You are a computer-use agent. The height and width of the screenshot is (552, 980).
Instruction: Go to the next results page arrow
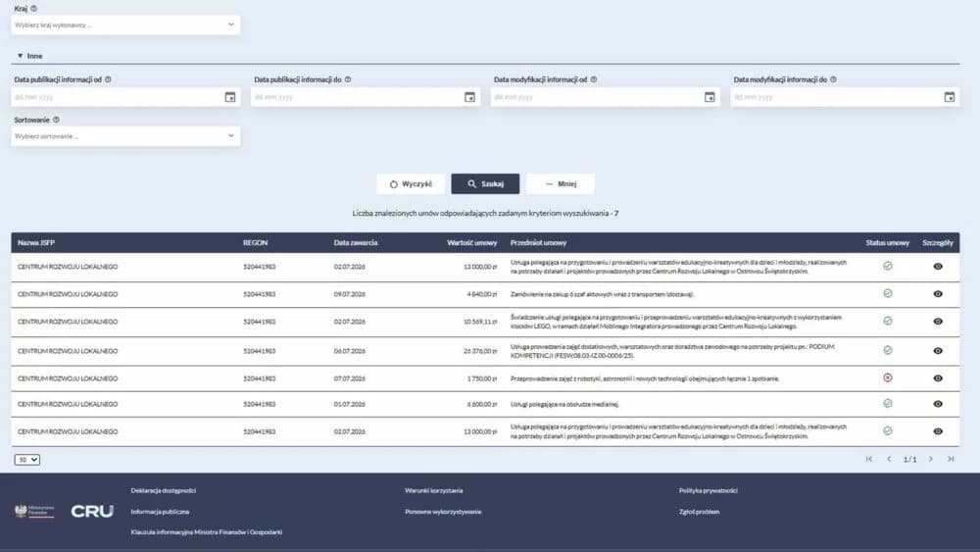931,459
